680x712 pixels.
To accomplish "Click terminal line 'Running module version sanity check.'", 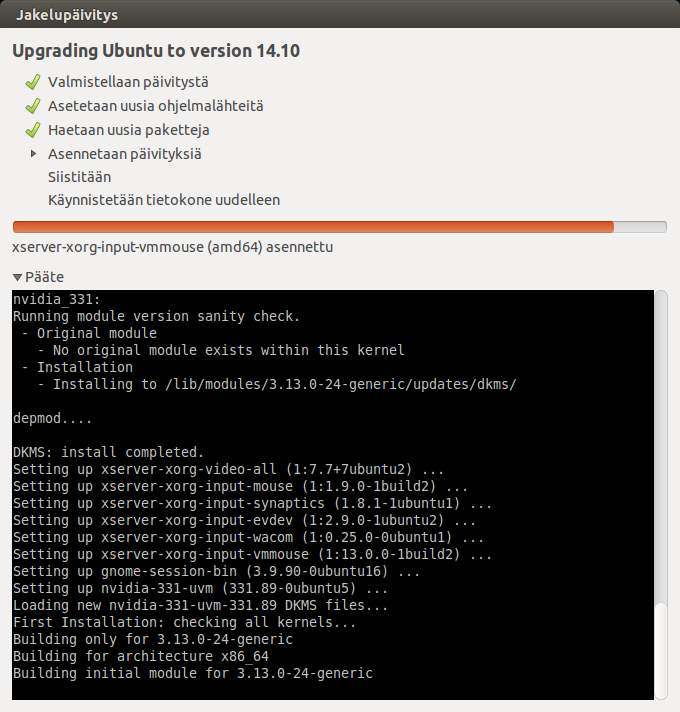I will 157,316.
